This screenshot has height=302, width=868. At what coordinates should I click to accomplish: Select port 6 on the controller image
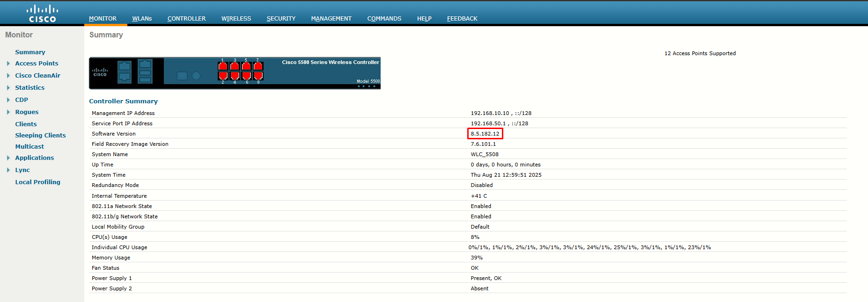246,76
